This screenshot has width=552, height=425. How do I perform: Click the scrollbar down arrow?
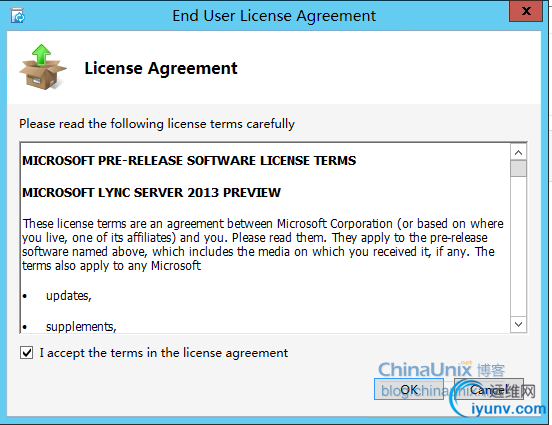518,324
